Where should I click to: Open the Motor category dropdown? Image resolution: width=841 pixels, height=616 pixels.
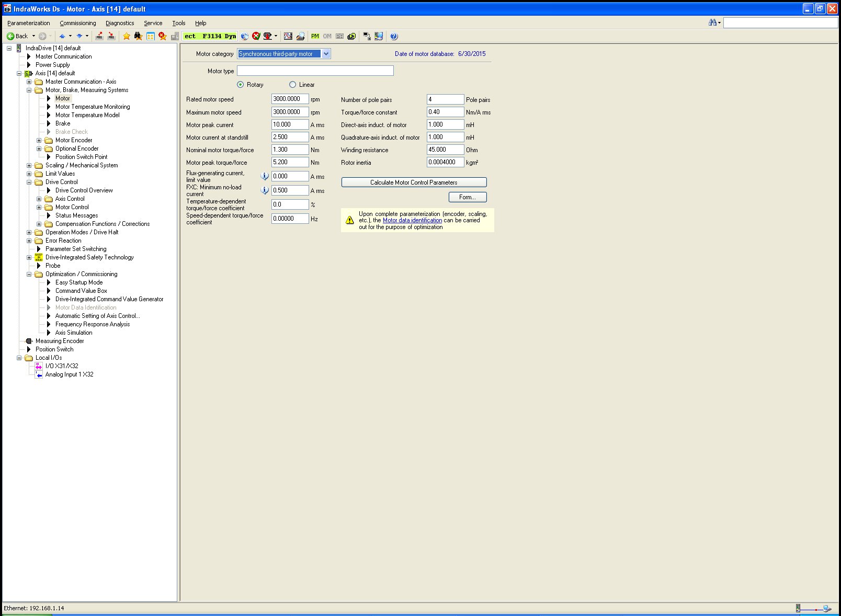(x=326, y=54)
